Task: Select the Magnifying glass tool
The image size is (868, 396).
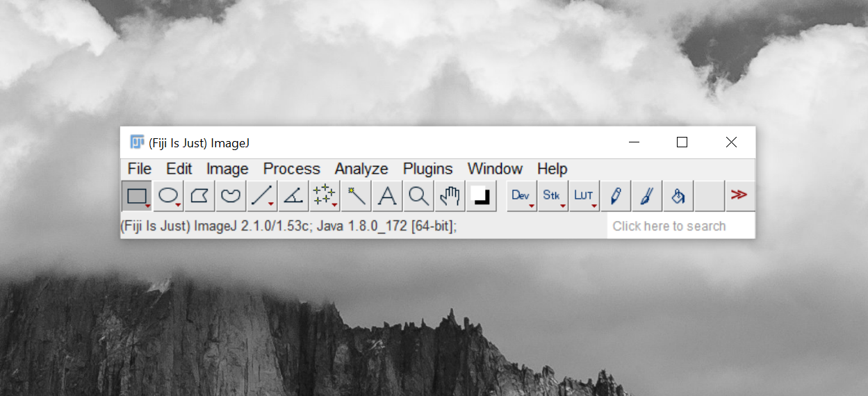Action: pyautogui.click(x=418, y=196)
